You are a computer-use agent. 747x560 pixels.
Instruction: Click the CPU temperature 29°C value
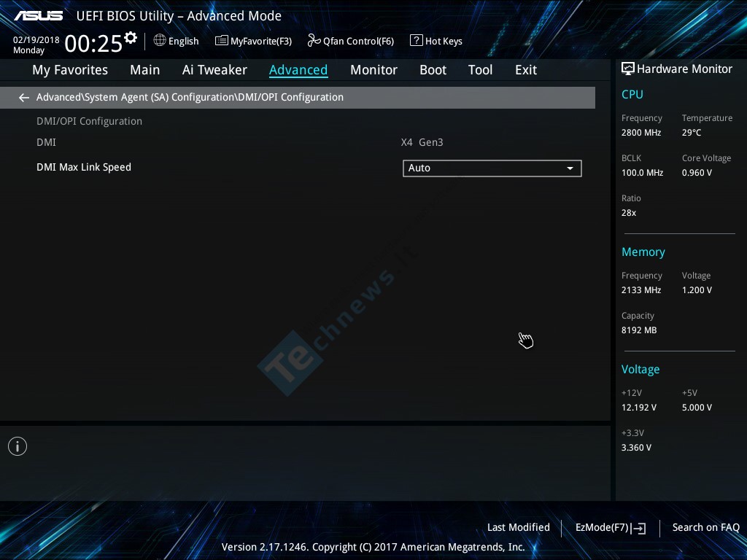click(x=692, y=133)
